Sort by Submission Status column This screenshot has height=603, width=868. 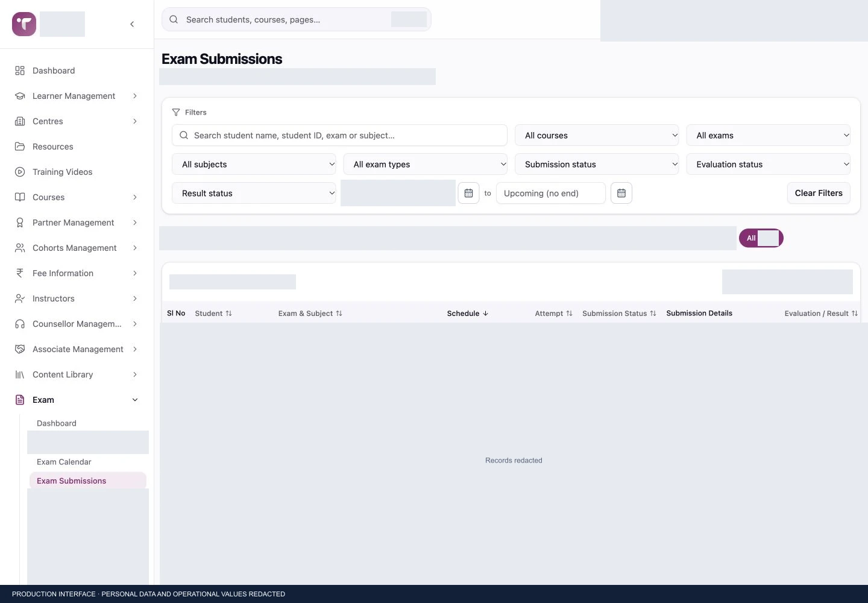(620, 314)
